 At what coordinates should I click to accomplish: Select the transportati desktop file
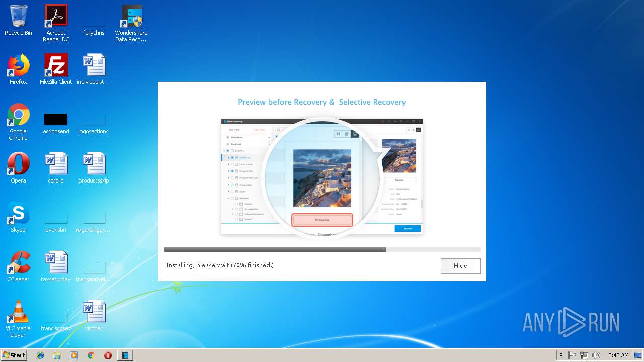click(94, 271)
